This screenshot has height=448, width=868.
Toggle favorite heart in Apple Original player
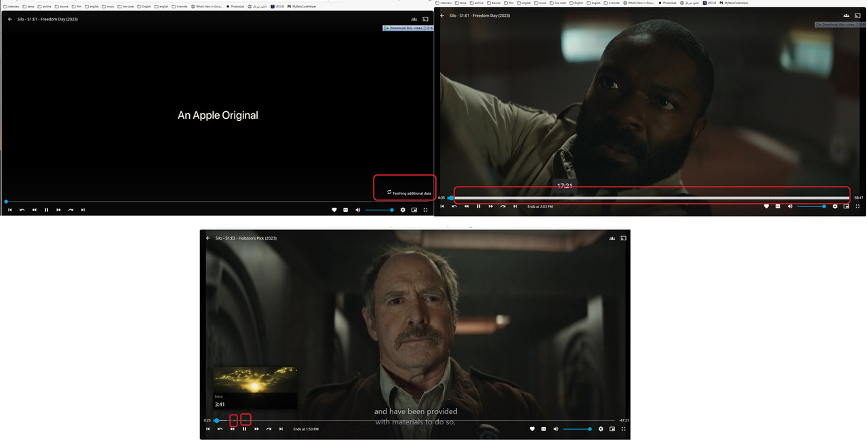pos(334,210)
